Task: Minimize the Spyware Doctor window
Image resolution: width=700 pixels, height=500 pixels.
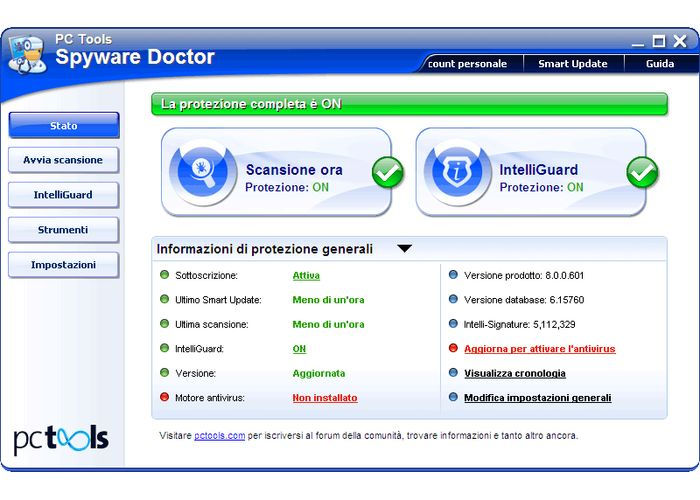Action: tap(638, 43)
